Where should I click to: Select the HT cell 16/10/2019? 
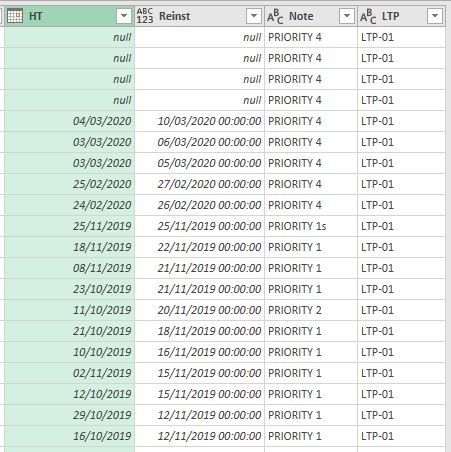coord(70,436)
